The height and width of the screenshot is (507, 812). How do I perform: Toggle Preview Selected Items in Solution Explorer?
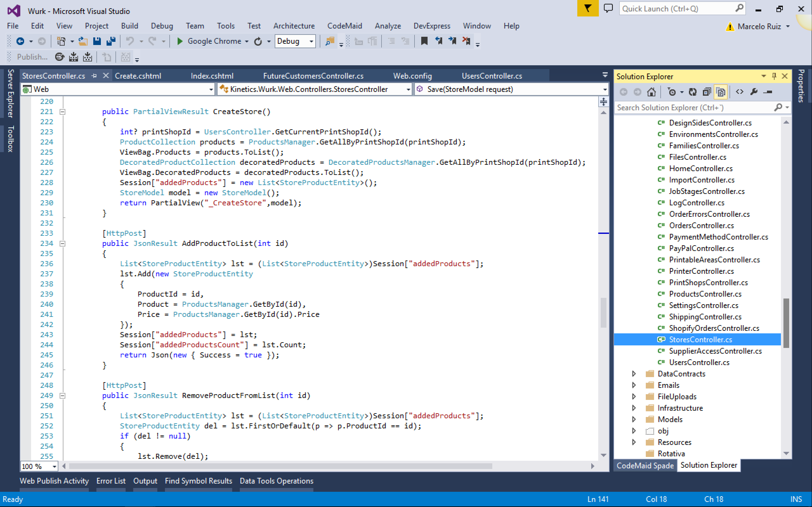click(x=720, y=92)
